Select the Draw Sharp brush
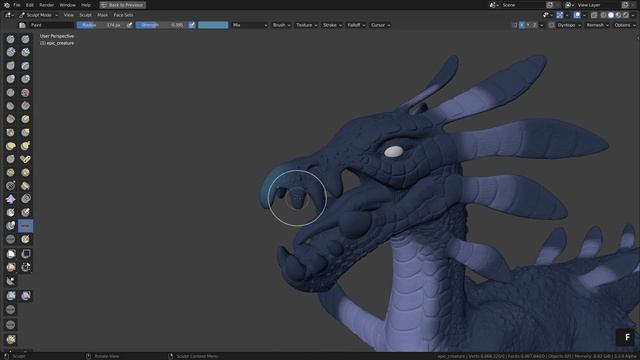Viewport: 640px width, 360px height. 25,39
